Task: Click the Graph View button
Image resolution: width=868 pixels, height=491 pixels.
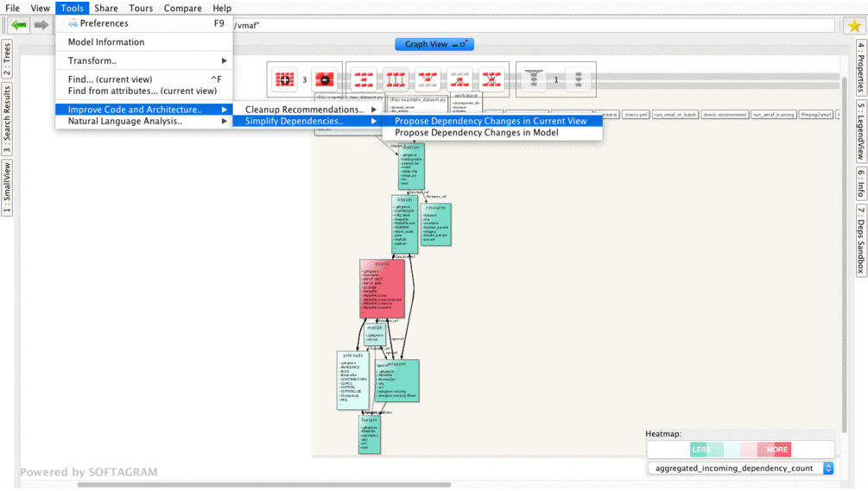Action: [434, 44]
